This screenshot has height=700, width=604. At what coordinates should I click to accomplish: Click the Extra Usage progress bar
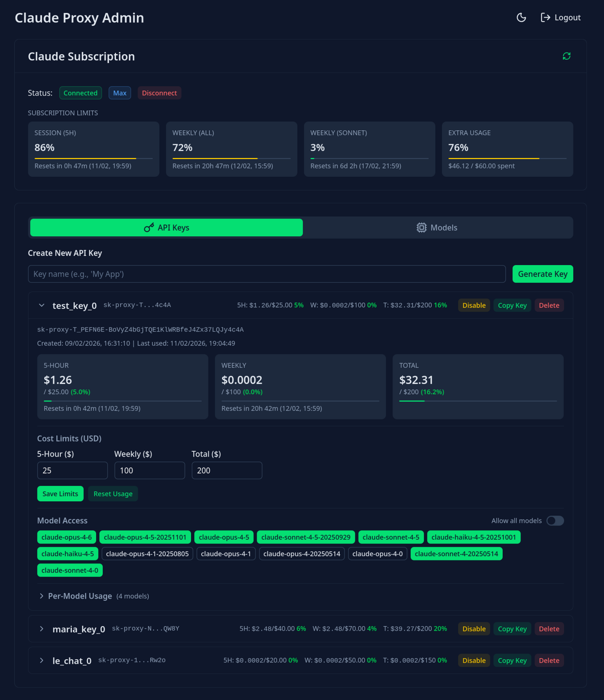pyautogui.click(x=507, y=158)
